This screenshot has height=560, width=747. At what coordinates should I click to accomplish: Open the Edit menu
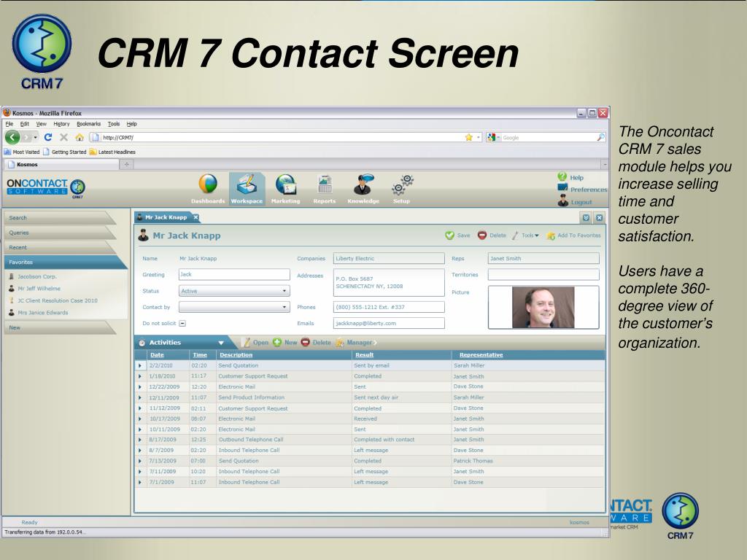pyautogui.click(x=25, y=124)
